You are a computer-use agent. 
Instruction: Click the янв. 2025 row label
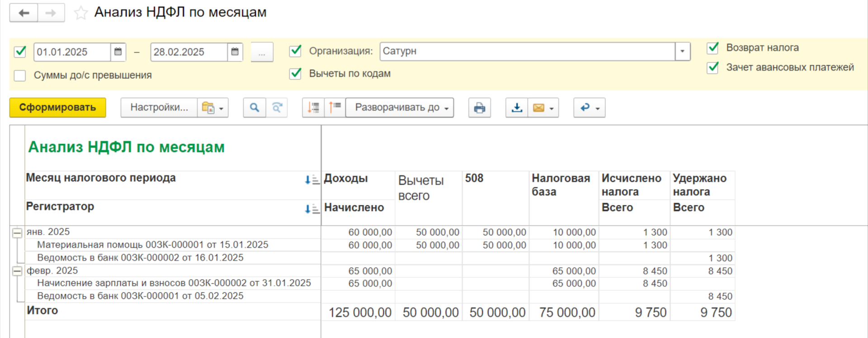click(48, 232)
